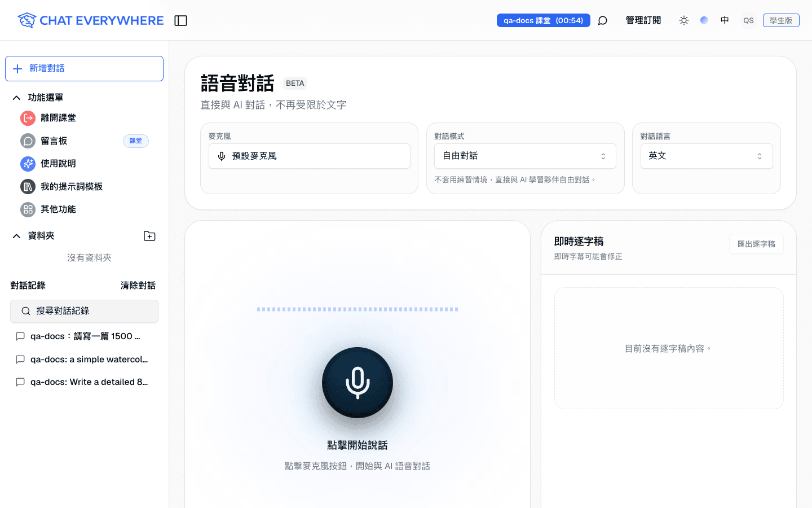The image size is (812, 508).
Task: Click the new folder icon
Action: 149,236
